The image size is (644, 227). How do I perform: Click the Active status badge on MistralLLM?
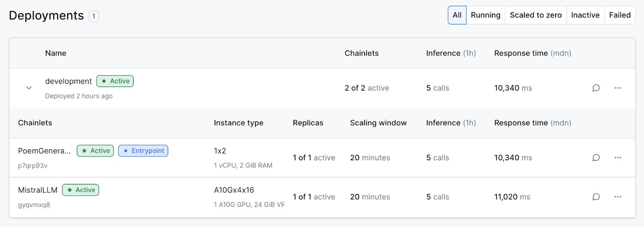tap(80, 190)
